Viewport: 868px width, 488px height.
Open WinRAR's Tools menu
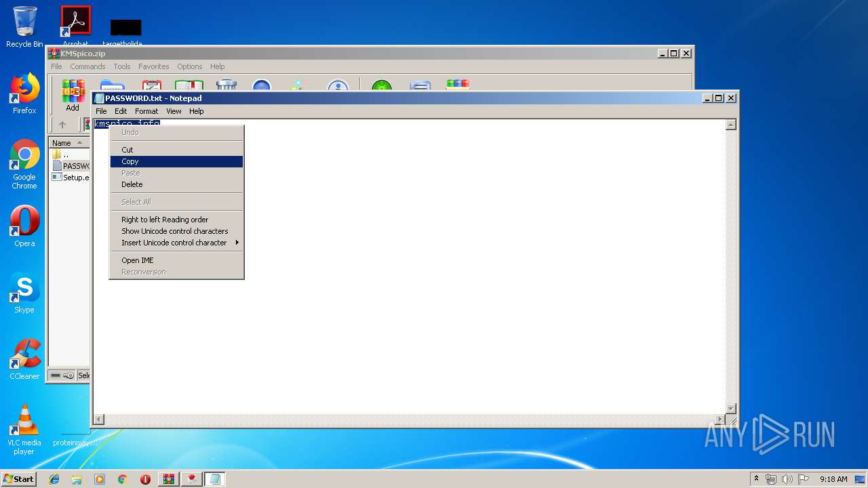122,66
